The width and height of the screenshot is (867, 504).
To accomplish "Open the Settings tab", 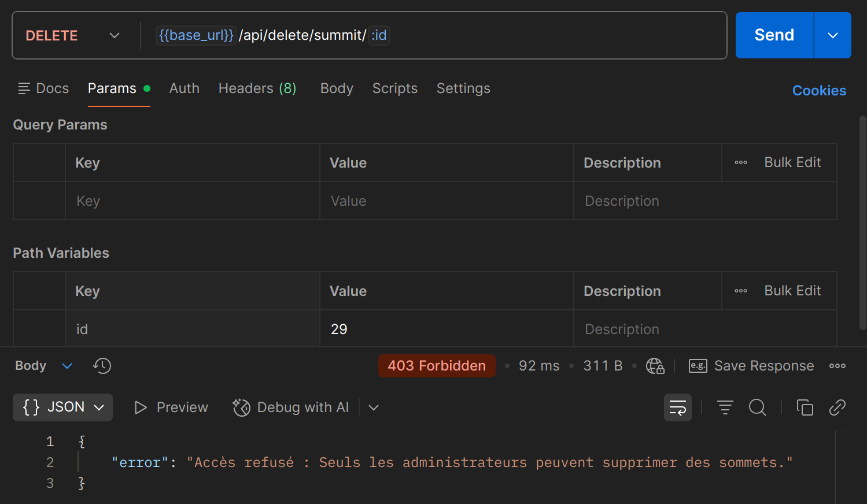I will coord(463,88).
